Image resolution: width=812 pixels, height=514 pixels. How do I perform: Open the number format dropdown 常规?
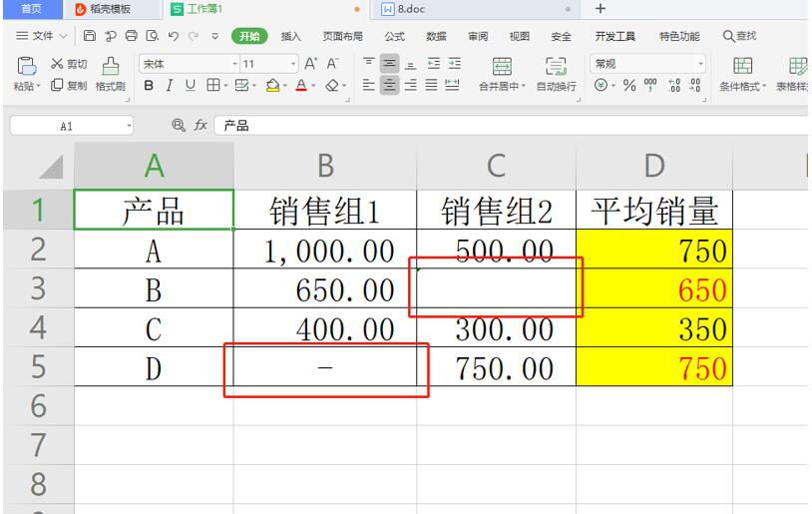[x=700, y=64]
